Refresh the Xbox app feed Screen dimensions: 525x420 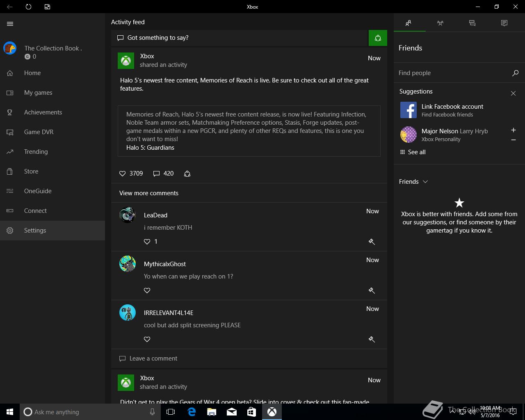pos(28,7)
